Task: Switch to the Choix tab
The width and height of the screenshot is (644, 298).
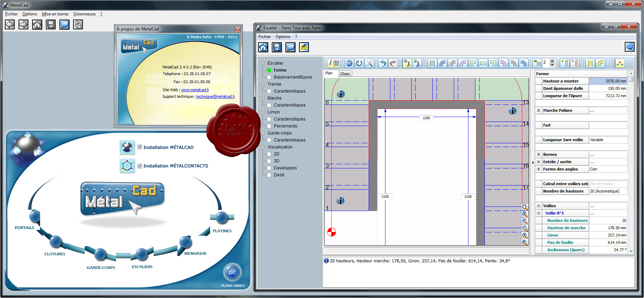Action: (x=345, y=74)
